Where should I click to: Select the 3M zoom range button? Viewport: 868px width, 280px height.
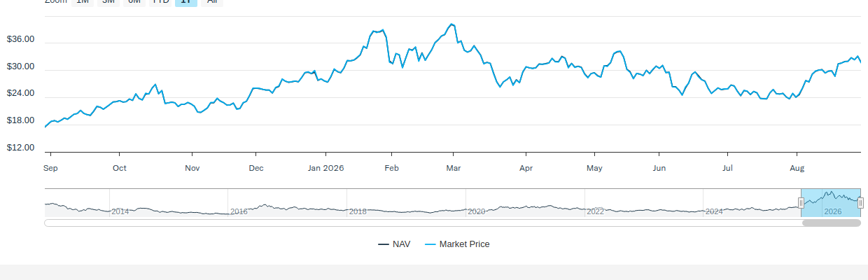[108, 2]
